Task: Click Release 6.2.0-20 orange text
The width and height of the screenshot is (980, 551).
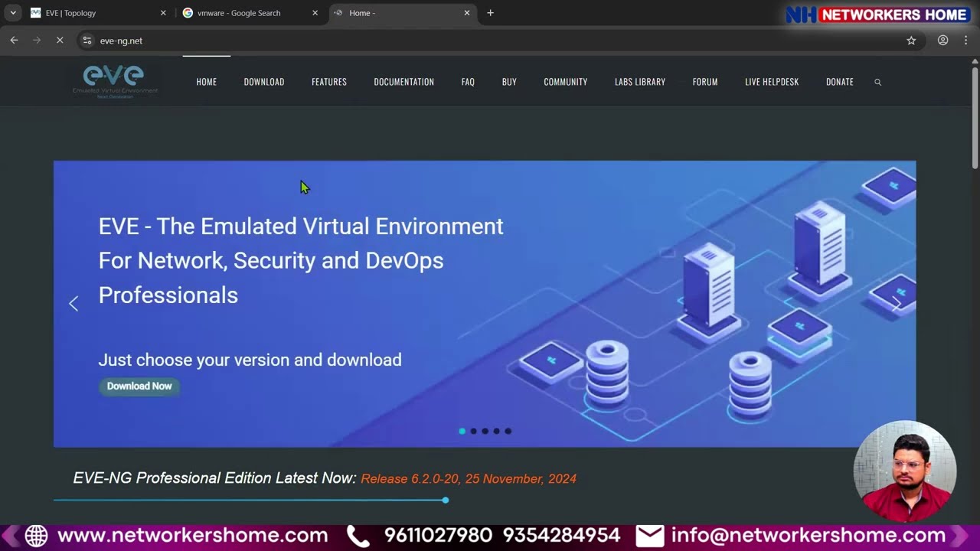Action: point(469,479)
